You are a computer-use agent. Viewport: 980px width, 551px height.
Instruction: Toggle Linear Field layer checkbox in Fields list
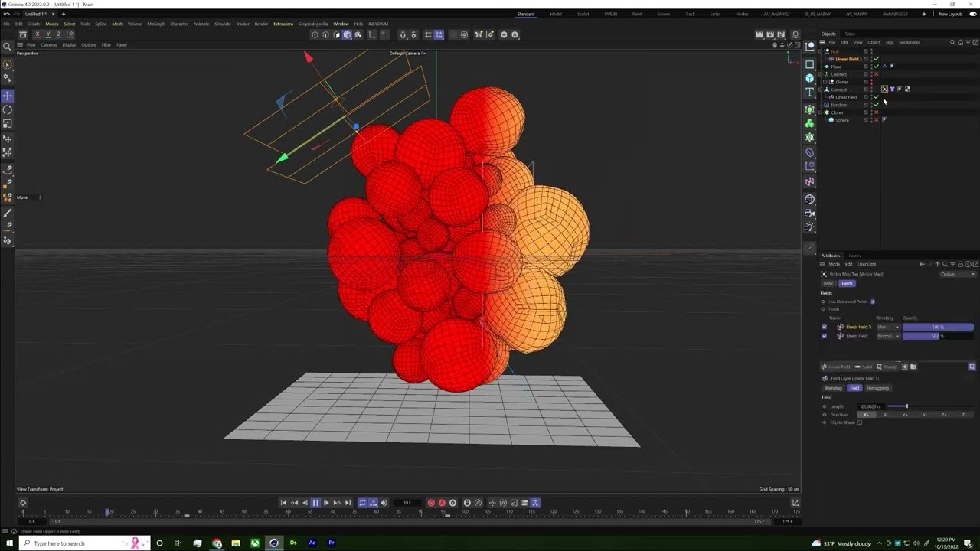(825, 336)
